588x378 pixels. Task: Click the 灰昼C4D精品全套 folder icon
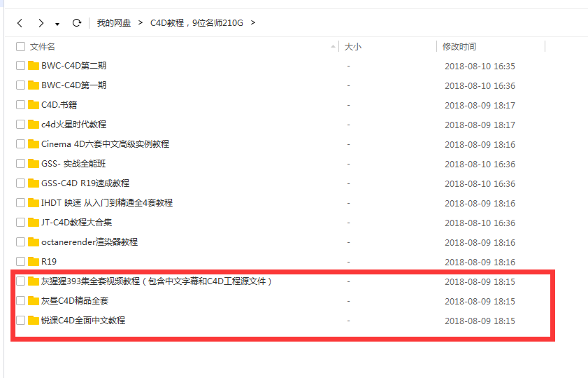pyautogui.click(x=34, y=301)
